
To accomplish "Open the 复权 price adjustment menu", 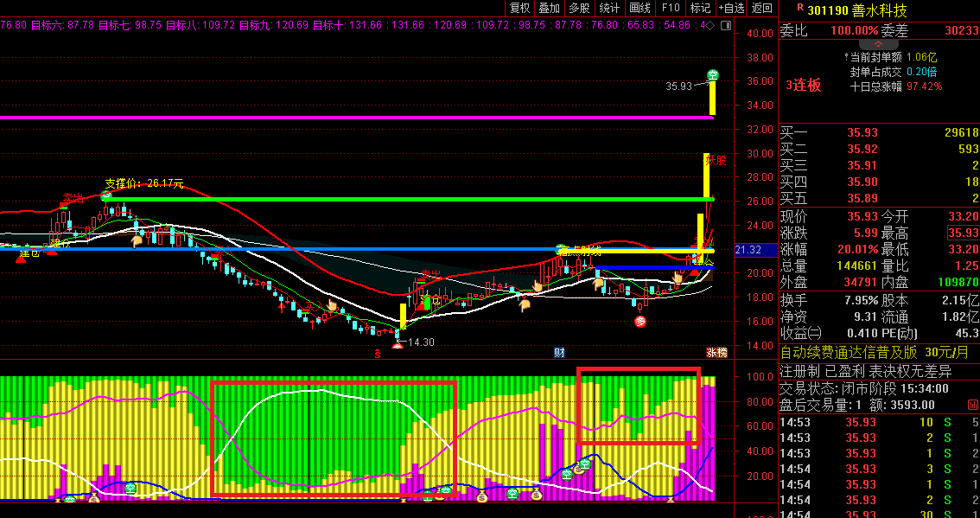I will pos(520,8).
